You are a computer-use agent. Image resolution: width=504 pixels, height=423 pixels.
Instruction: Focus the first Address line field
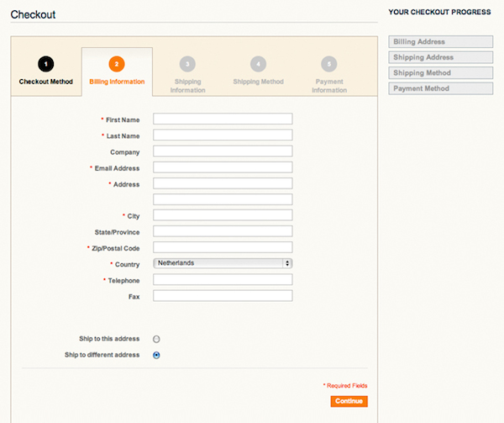pos(223,183)
